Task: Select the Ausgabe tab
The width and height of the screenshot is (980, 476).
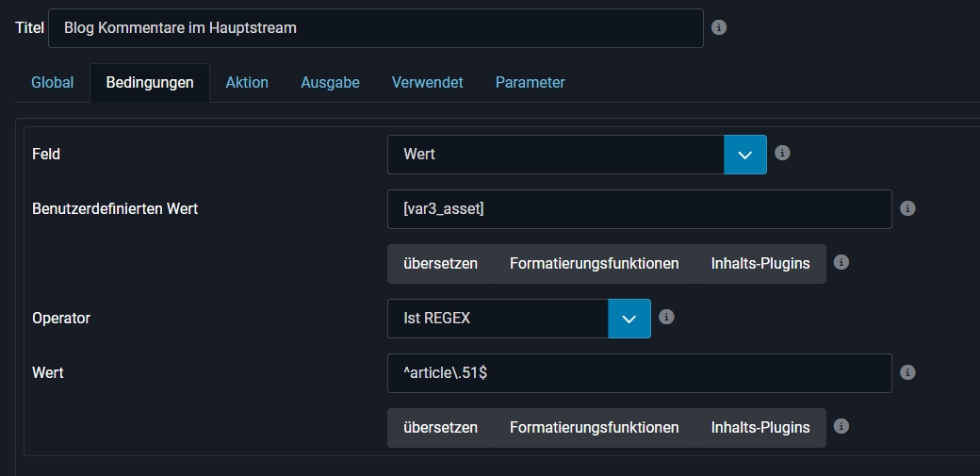Action: pyautogui.click(x=330, y=82)
